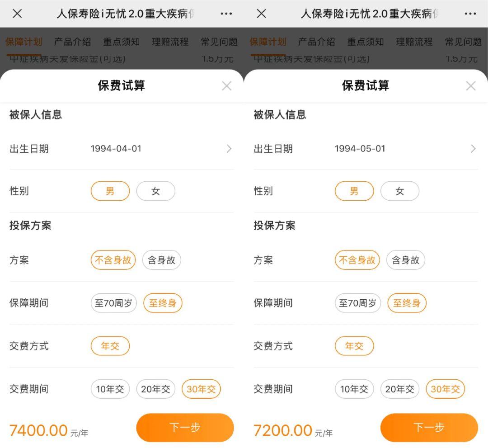This screenshot has height=448, width=488.
Task: Switch to 理赔流程 tab on right screen
Action: coord(414,42)
